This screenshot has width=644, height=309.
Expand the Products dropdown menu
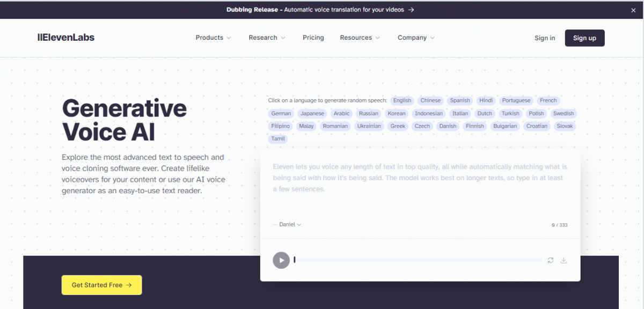[213, 38]
